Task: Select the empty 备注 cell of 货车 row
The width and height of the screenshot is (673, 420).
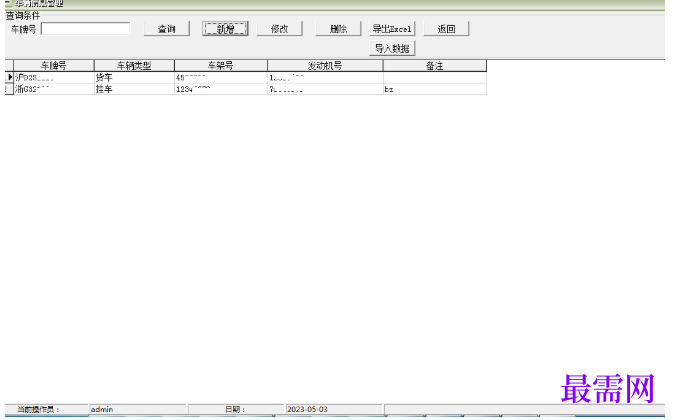Action: point(435,78)
